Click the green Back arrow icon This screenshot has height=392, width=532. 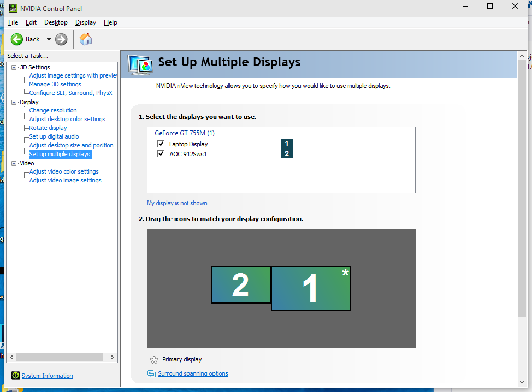16,39
